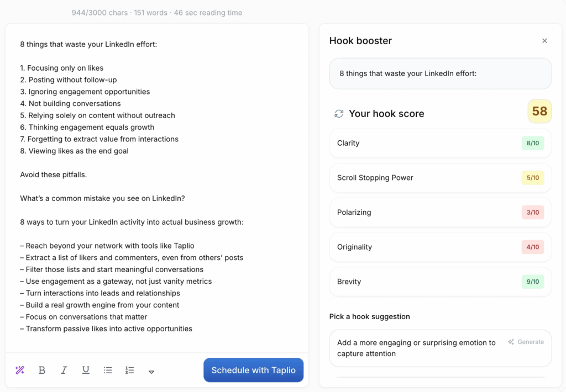
Task: Select the Originality score row
Action: coord(440,247)
